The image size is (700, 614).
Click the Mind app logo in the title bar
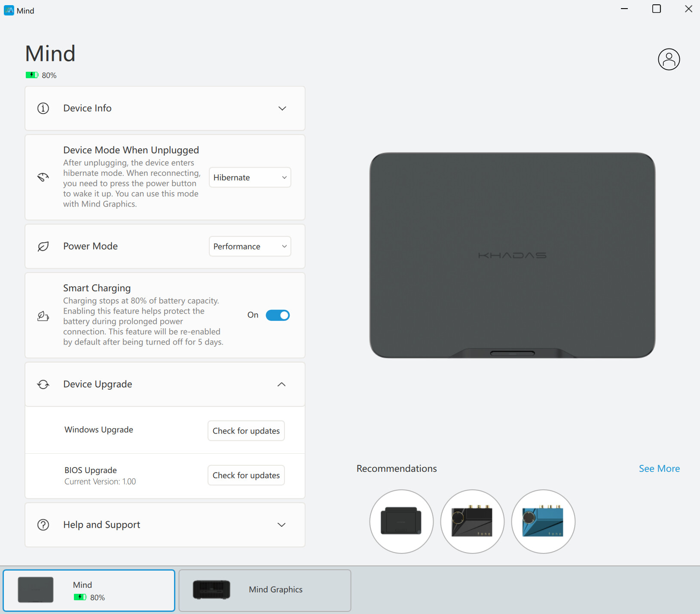(9, 10)
